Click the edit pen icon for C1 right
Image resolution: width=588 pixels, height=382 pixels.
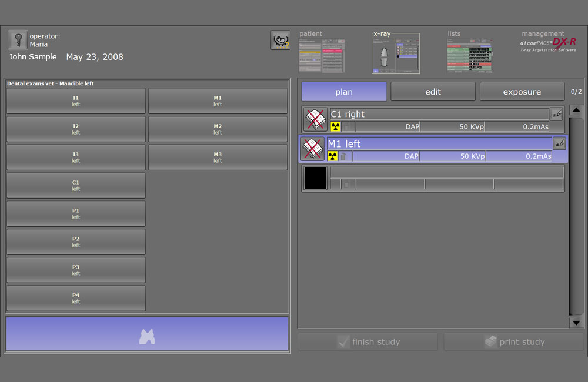click(x=556, y=114)
